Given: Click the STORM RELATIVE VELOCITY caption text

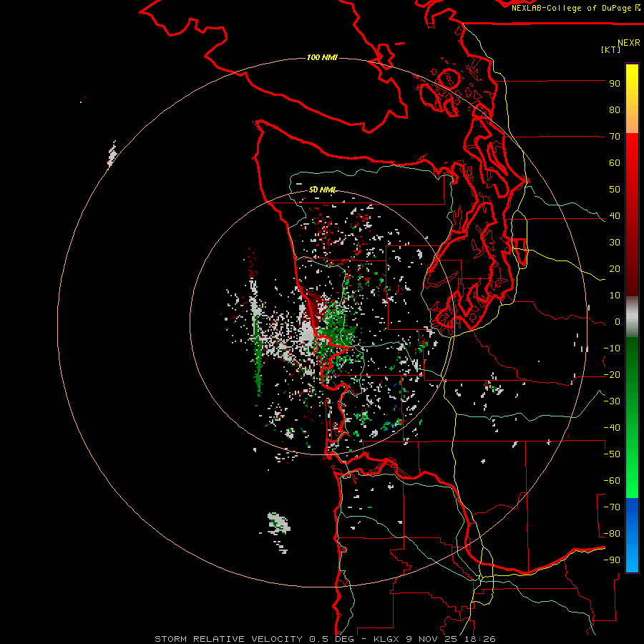Looking at the screenshot, I should (x=228, y=639).
